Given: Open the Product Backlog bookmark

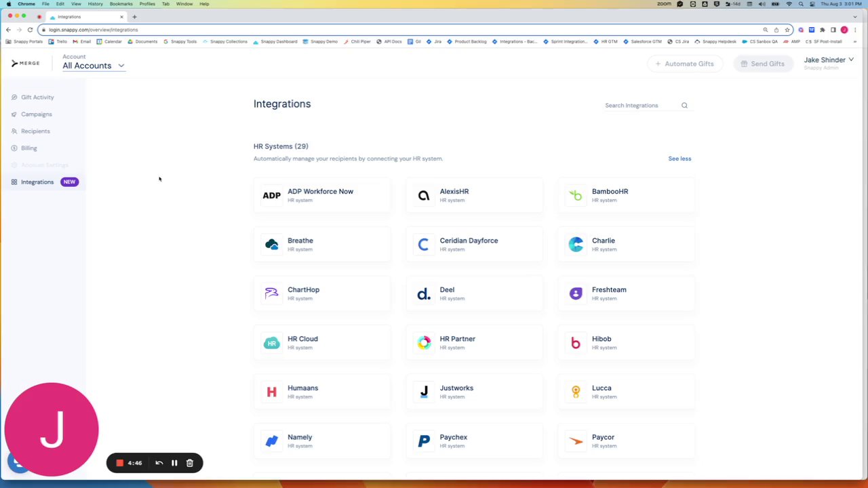Looking at the screenshot, I should [x=467, y=41].
